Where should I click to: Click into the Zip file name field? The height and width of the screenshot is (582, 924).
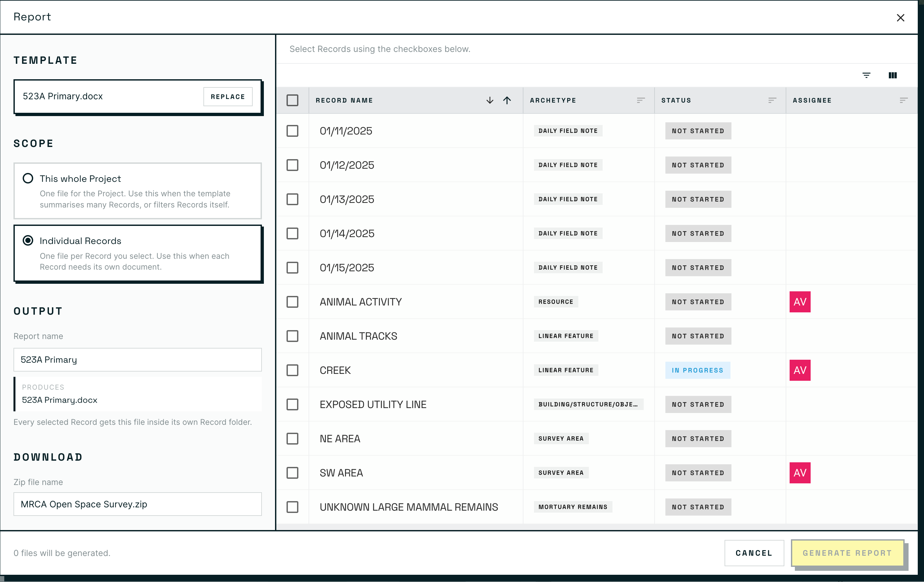pos(138,504)
